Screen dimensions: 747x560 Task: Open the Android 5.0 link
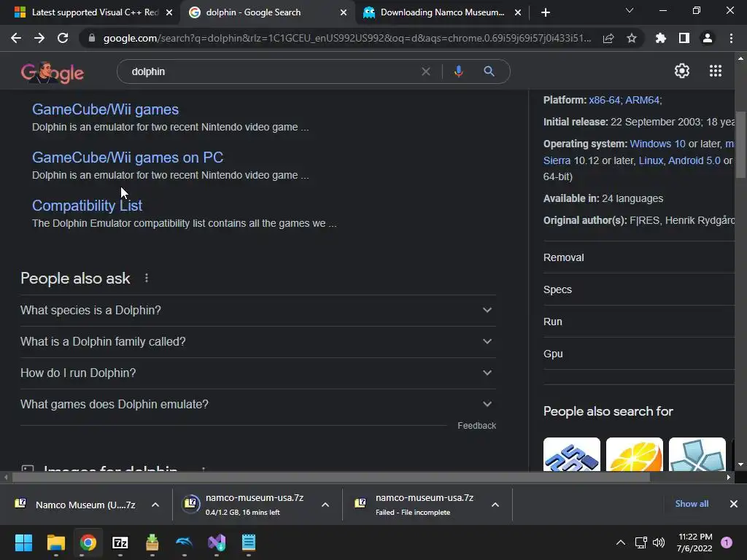coord(694,160)
